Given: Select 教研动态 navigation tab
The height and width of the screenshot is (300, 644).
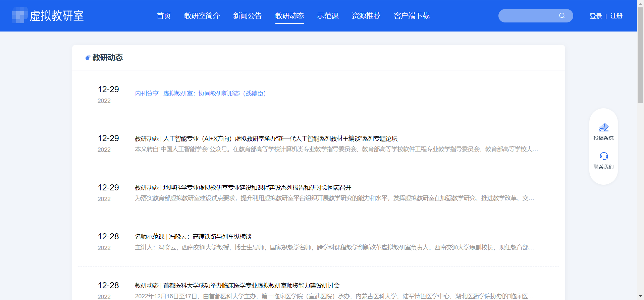Looking at the screenshot, I should tap(289, 16).
